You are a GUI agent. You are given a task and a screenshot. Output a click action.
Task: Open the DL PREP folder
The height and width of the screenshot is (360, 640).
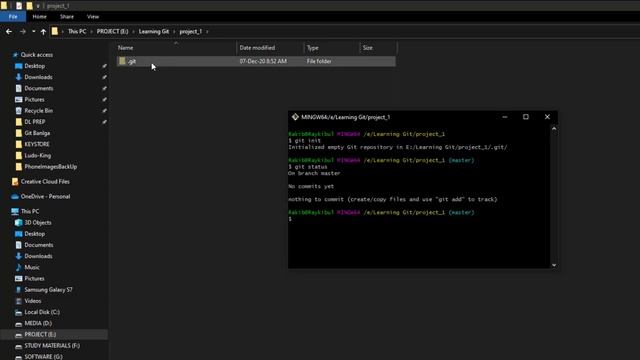(x=35, y=122)
